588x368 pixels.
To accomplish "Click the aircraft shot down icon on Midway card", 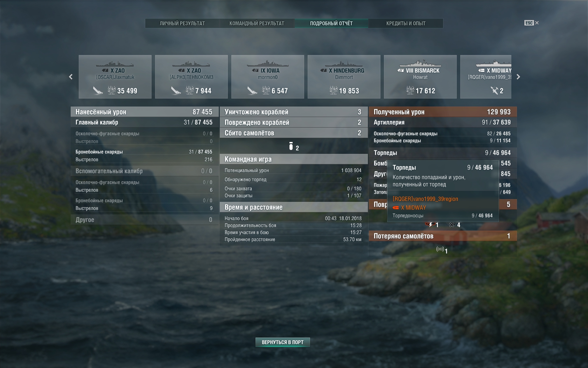I will tap(494, 91).
